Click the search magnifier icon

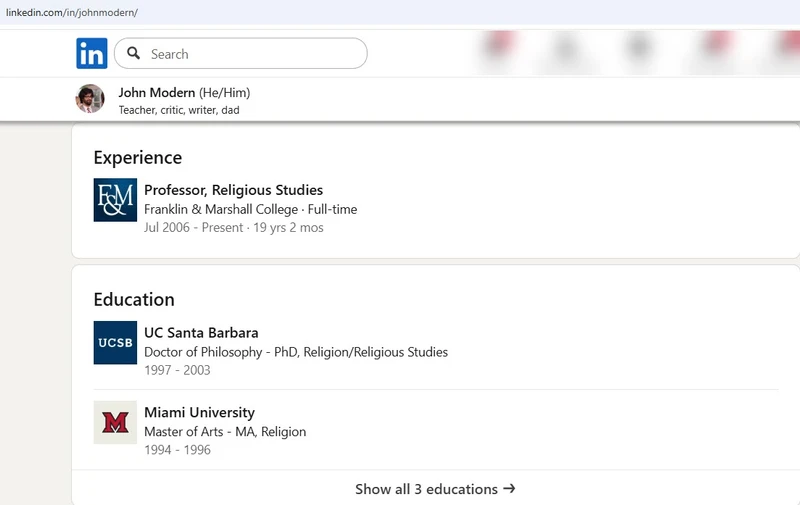134,53
